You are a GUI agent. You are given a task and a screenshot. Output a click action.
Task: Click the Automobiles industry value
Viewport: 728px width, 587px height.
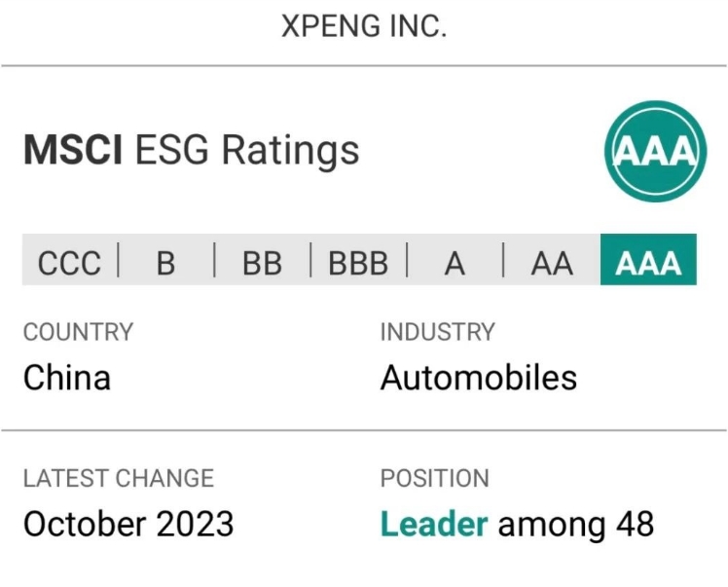[479, 377]
